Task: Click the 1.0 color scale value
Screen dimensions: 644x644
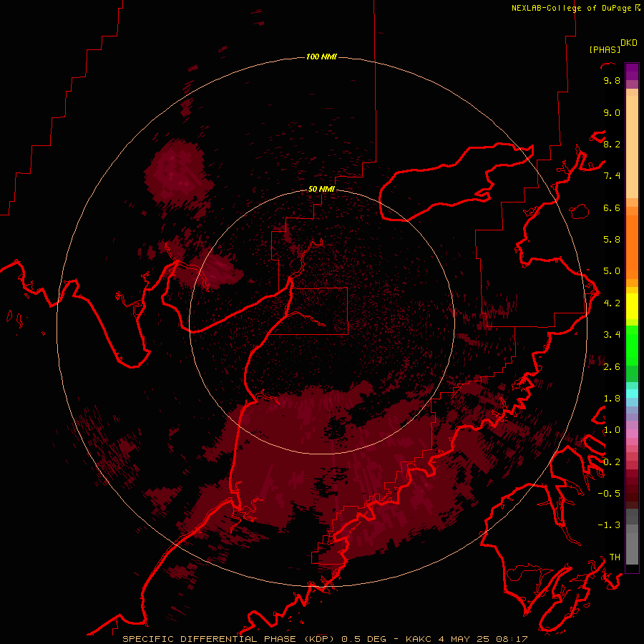Action: [612, 430]
